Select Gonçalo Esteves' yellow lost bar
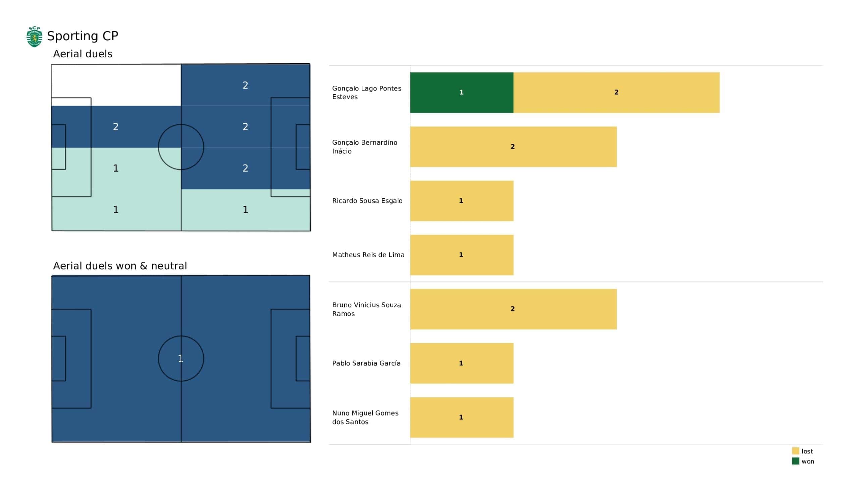Image resolution: width=859 pixels, height=504 pixels. 616,92
